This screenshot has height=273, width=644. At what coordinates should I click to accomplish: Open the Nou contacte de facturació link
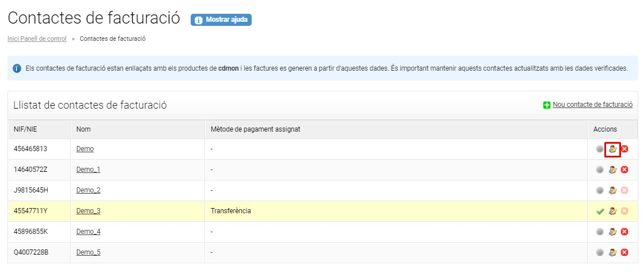coord(592,105)
